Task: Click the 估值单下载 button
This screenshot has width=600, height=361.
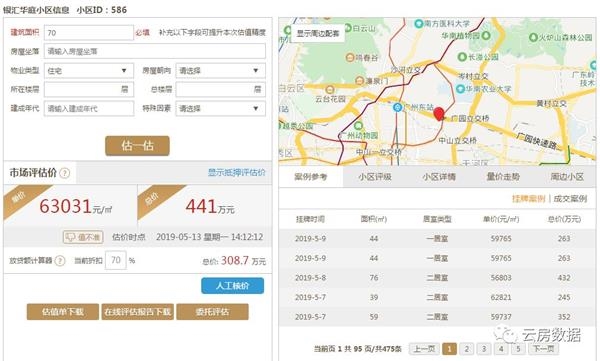Action: [x=63, y=312]
